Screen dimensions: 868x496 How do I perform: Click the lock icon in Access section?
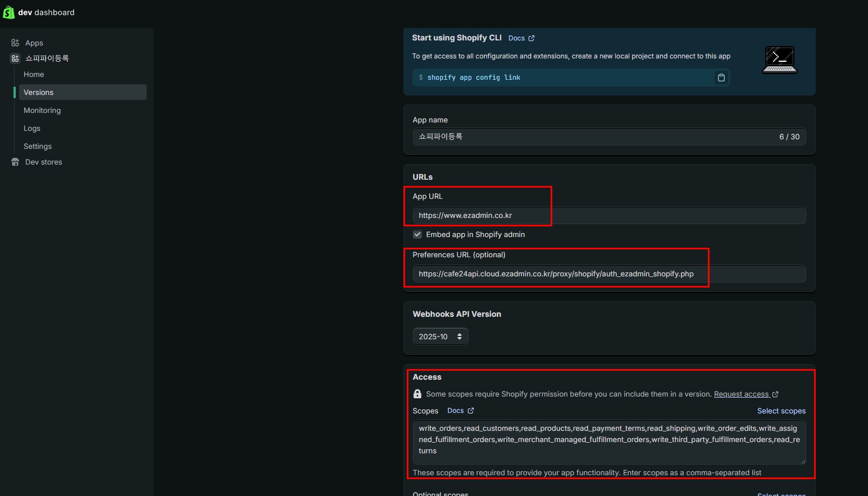pos(417,394)
